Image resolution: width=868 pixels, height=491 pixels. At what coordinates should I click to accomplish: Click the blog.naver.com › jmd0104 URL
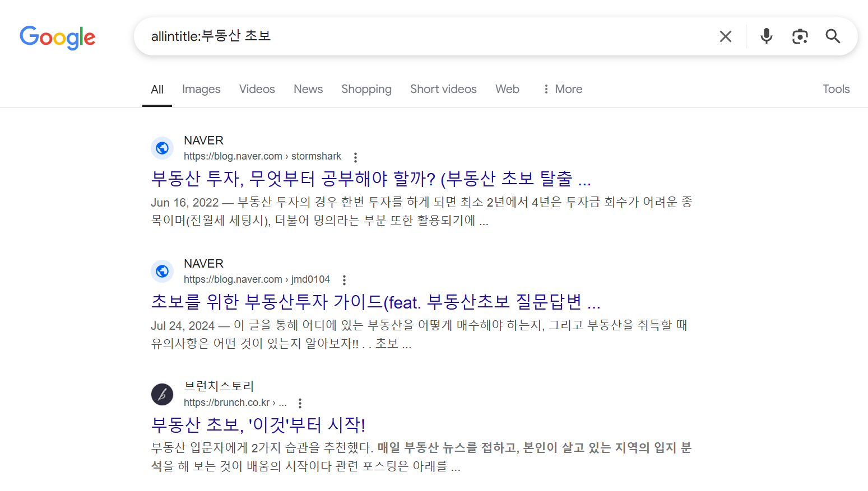pos(257,279)
